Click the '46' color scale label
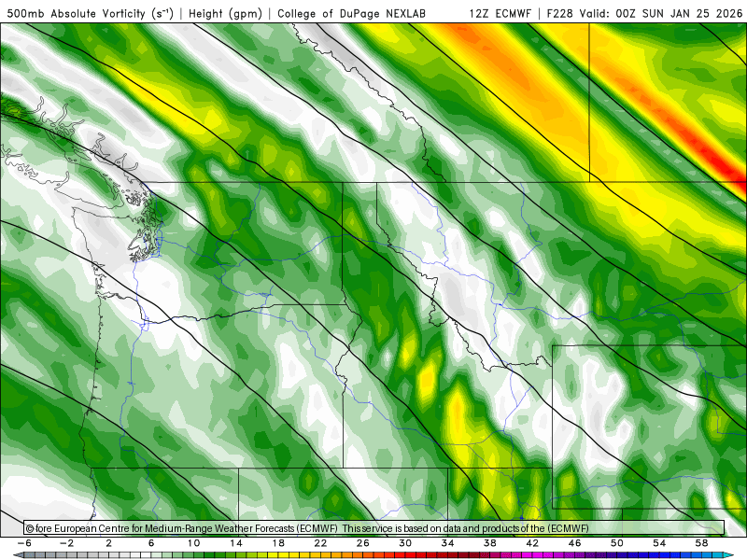This screenshot has height=560, width=747. (574, 543)
